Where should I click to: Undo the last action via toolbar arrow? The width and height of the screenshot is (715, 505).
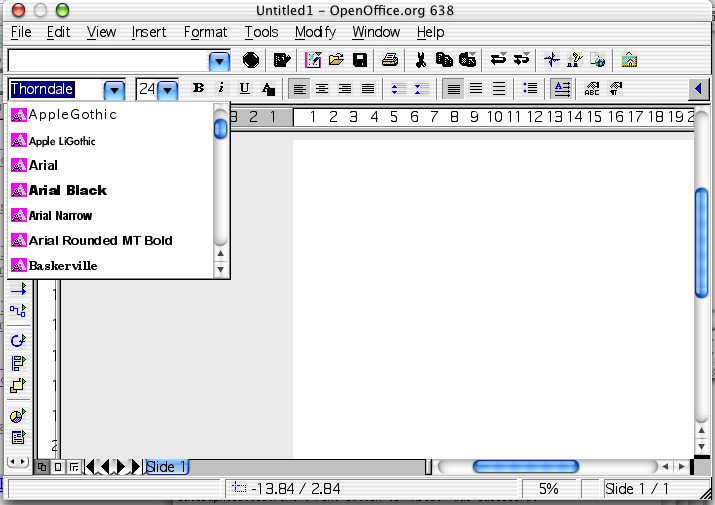[x=498, y=59]
